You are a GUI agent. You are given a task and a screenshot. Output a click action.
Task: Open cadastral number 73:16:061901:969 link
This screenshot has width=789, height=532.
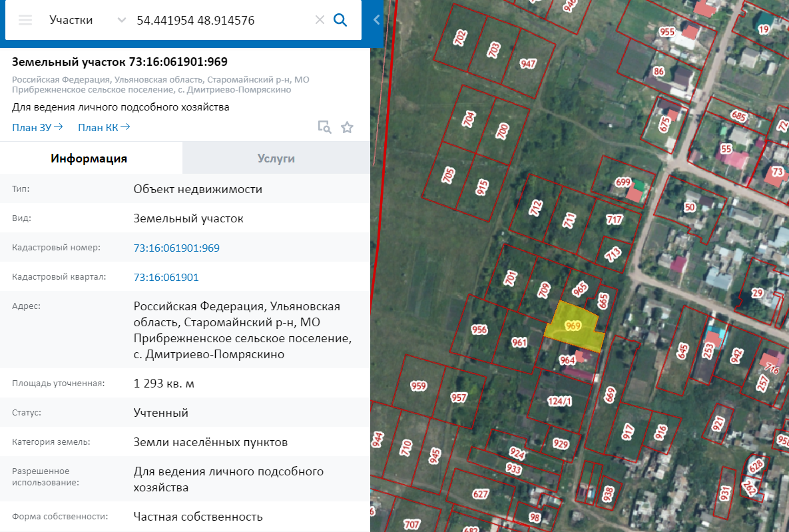(176, 248)
